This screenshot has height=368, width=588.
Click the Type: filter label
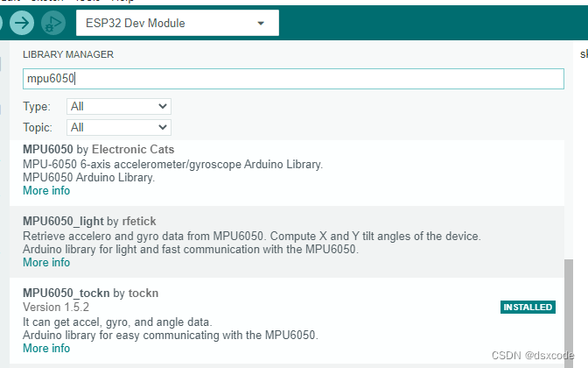point(37,106)
